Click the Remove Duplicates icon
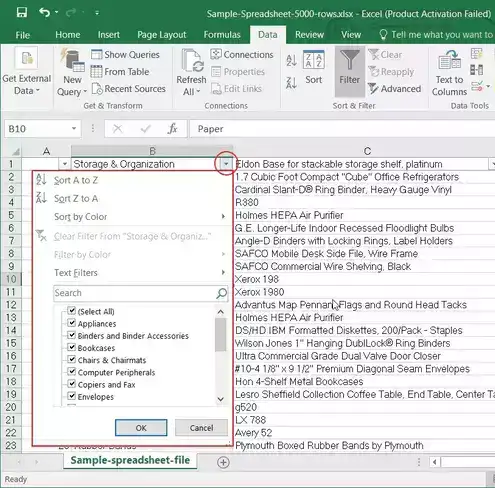The width and height of the screenshot is (495, 488). [476, 70]
